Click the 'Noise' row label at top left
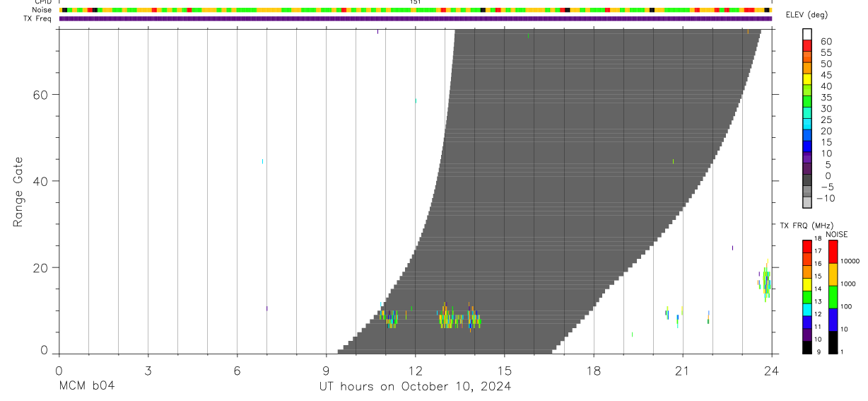The width and height of the screenshot is (868, 401). 41,10
